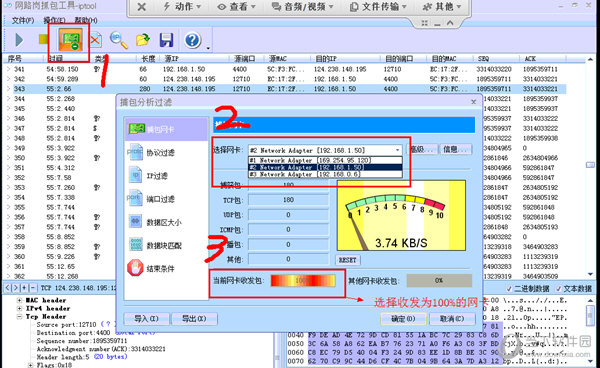
Task: Click the 导入(I) button
Action: point(147,319)
